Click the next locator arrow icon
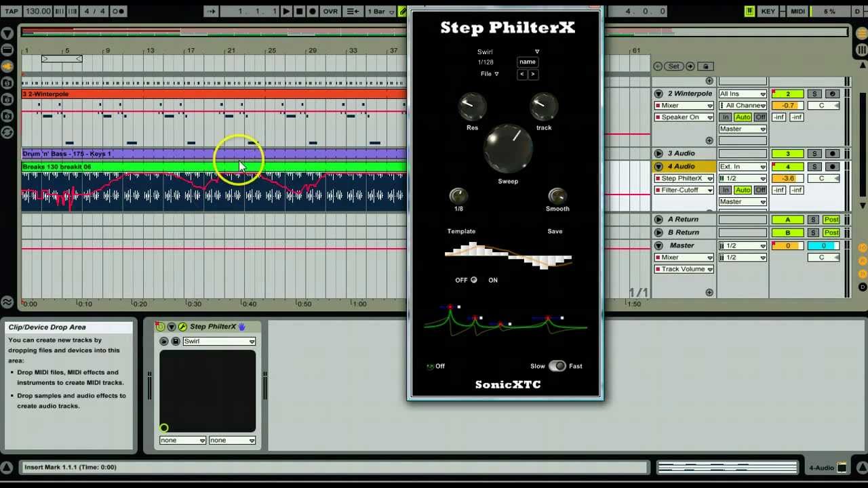The width and height of the screenshot is (868, 488). tap(690, 66)
